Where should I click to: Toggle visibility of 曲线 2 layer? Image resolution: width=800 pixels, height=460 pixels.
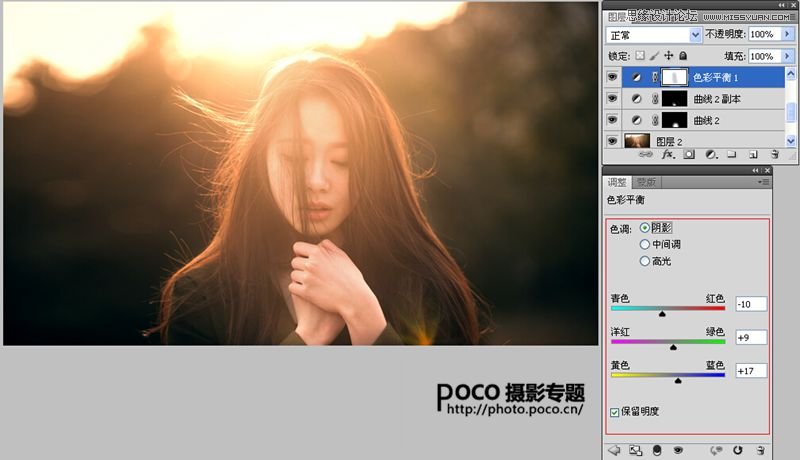612,120
